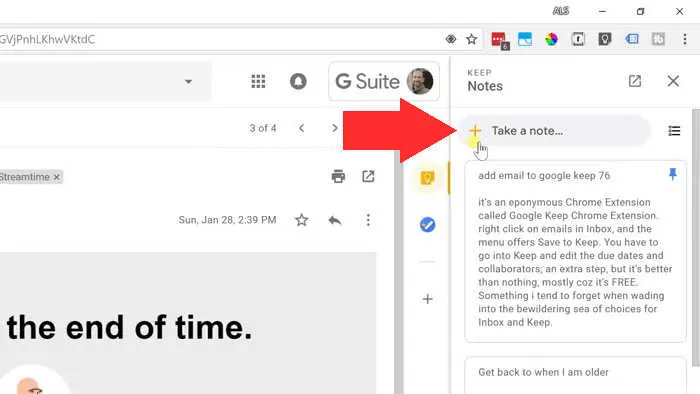Screen dimensions: 700x394
Task: Click the 'Sun, Jan 28, 2:39 PM' timestamp
Action: tap(227, 220)
